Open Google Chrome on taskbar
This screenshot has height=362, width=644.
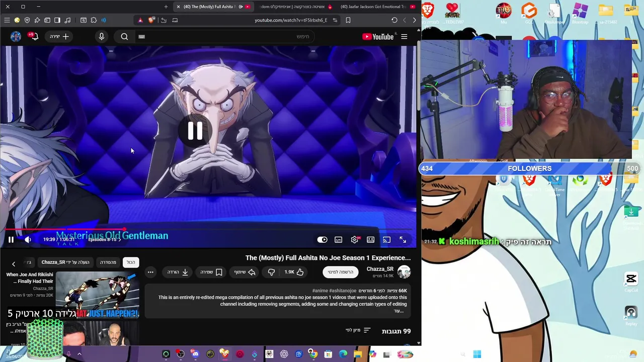tap(313, 354)
